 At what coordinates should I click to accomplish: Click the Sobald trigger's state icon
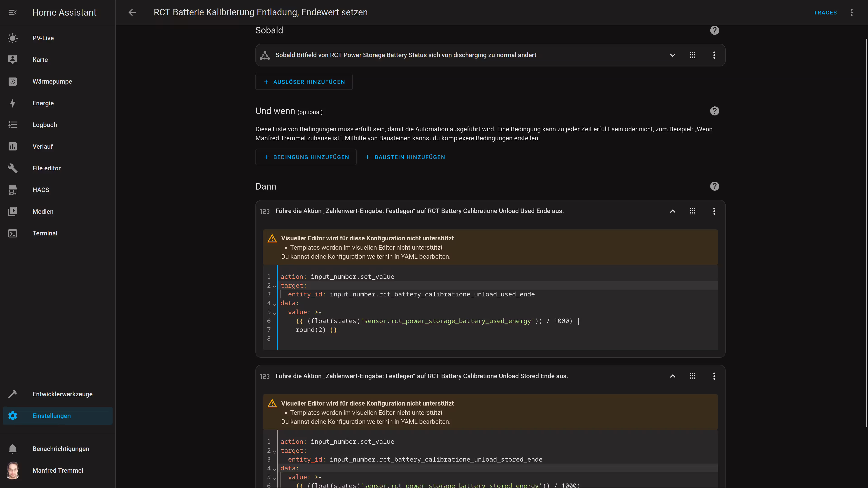pos(265,55)
